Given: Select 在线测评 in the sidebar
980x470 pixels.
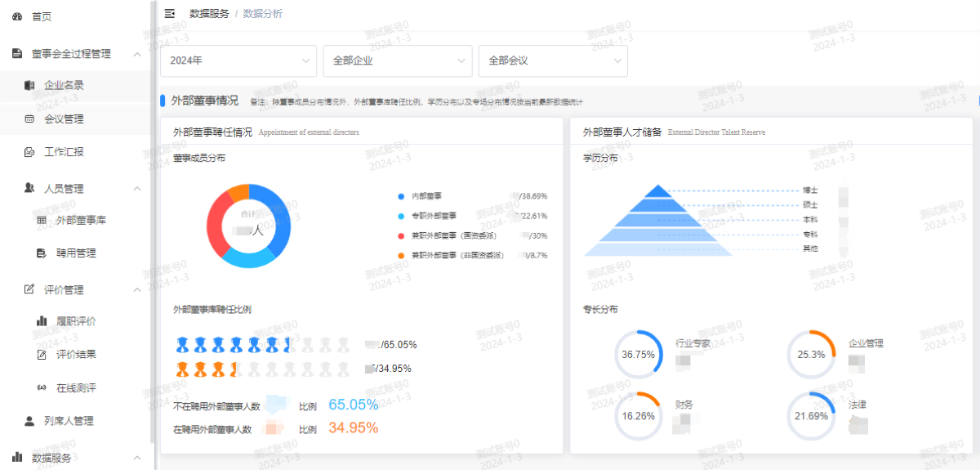Looking at the screenshot, I should 76,387.
